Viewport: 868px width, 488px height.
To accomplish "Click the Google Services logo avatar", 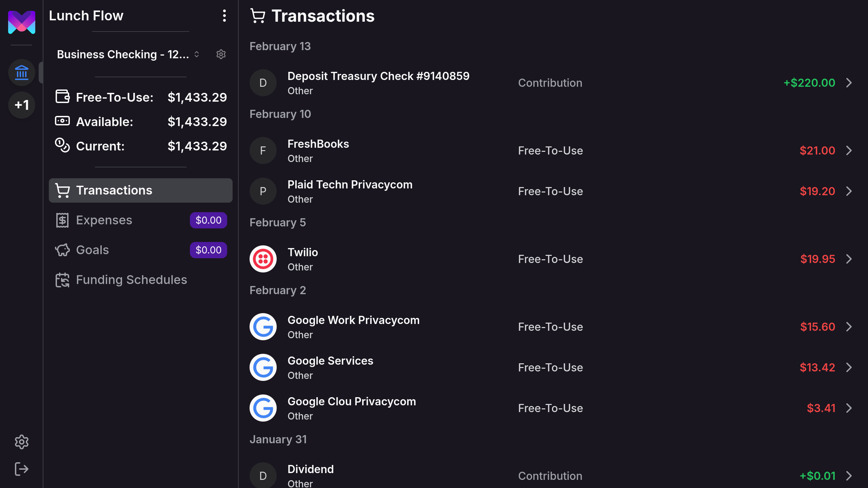I will pyautogui.click(x=263, y=367).
